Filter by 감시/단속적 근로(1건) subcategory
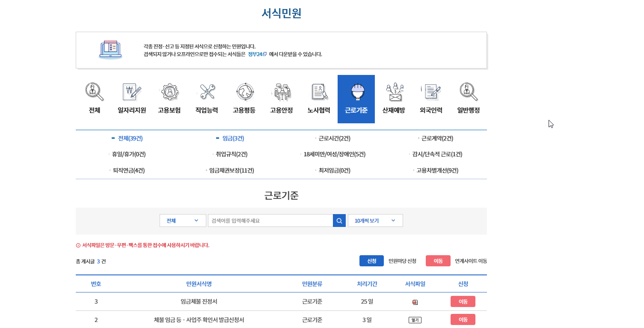Viewport: 644px width, 328px height. click(437, 154)
